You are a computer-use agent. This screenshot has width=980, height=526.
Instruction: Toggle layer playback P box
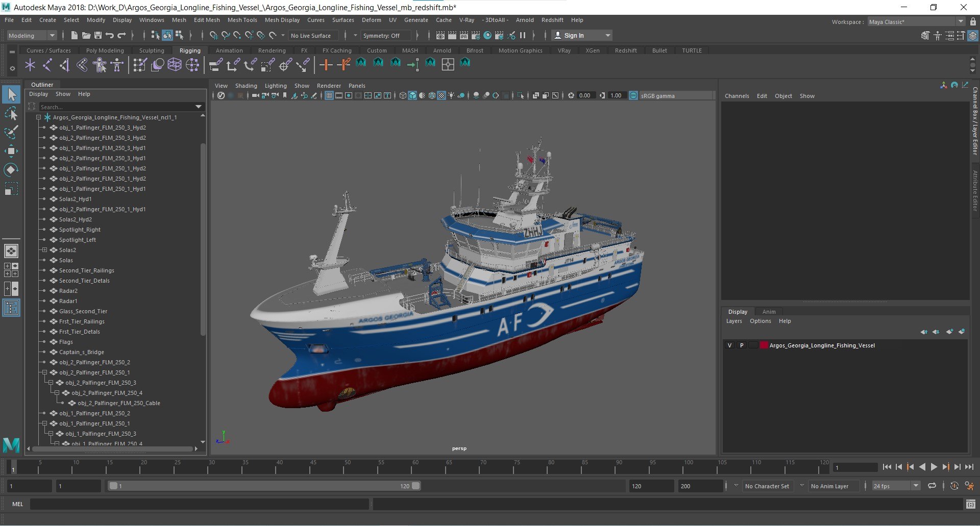(742, 345)
